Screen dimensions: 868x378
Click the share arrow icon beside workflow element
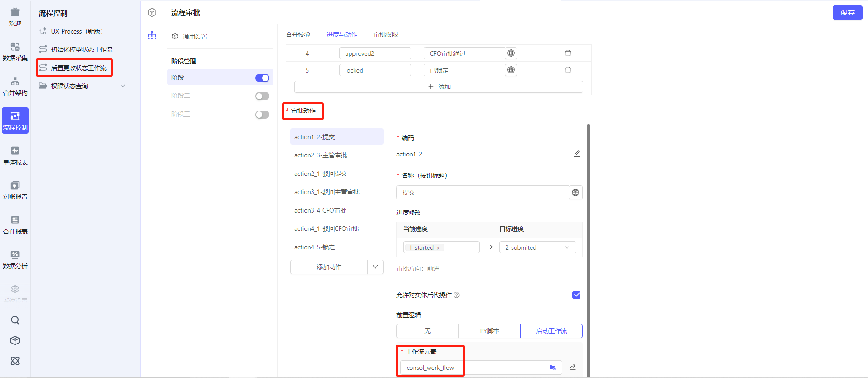[x=573, y=368]
